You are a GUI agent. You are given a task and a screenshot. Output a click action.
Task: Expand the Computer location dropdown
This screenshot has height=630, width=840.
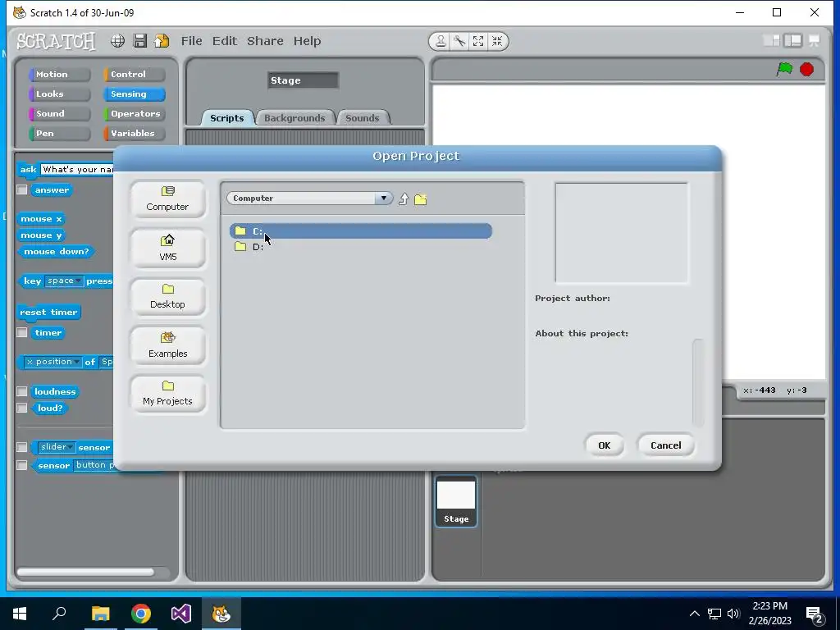pyautogui.click(x=384, y=199)
